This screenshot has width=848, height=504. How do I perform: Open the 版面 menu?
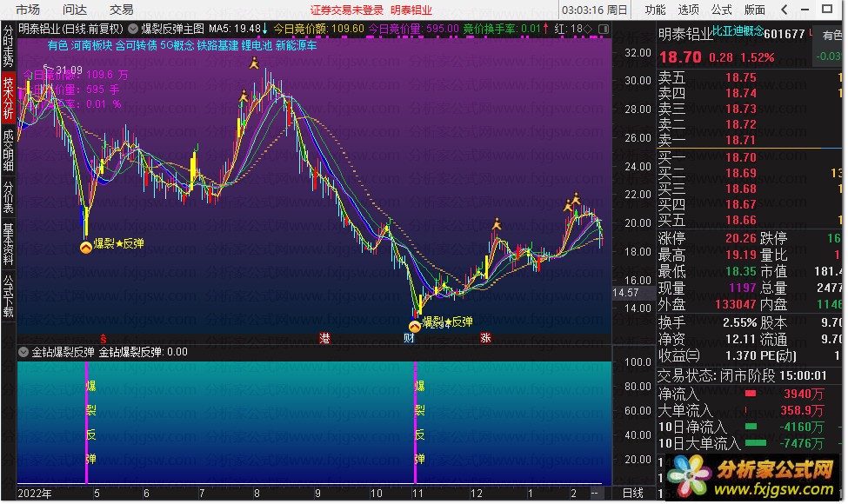click(x=754, y=10)
